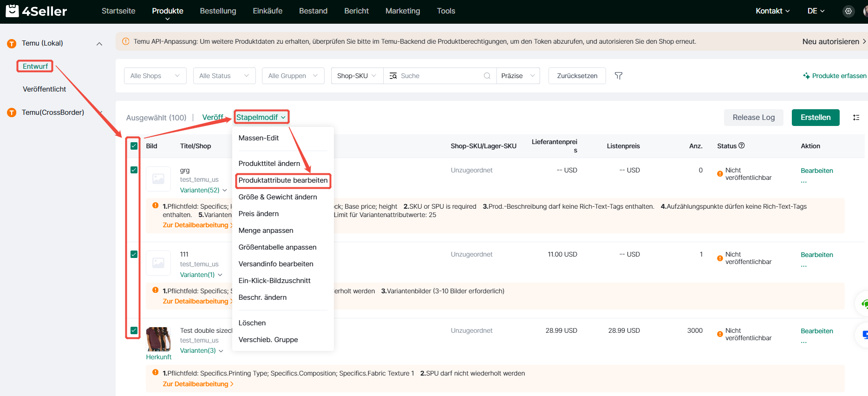868x396 pixels.
Task: Choose Produktattribute bearbeiten
Action: (283, 180)
